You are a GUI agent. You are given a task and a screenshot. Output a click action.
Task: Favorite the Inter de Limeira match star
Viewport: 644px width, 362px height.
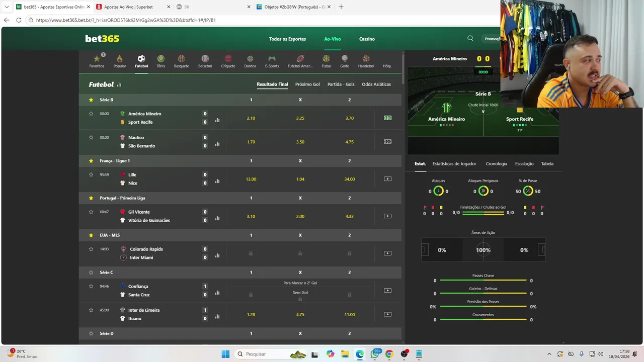tap(91, 310)
